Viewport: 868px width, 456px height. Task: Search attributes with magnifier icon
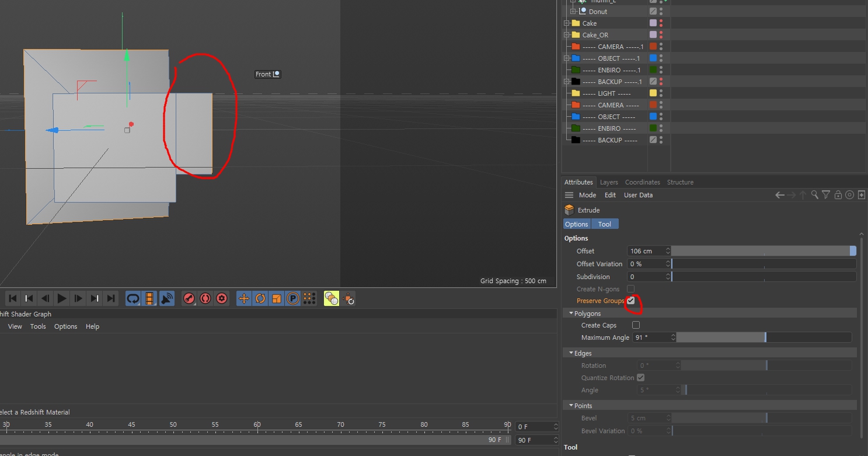point(815,195)
